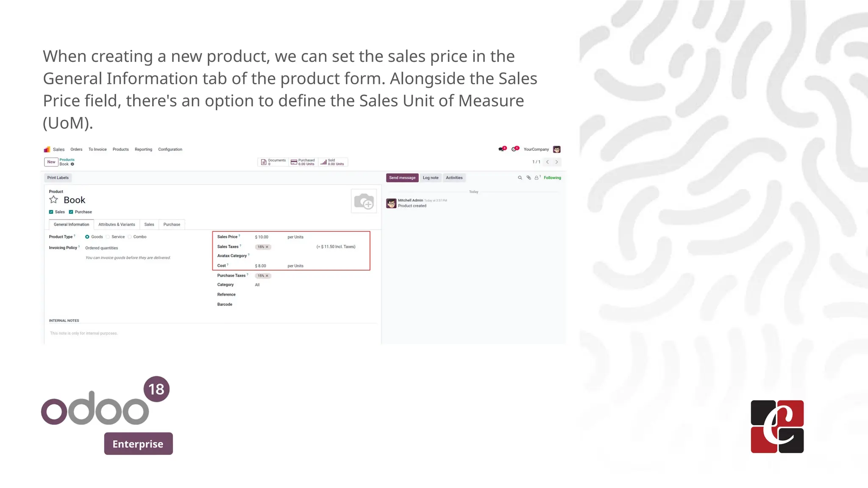Click the Print Labels button
This screenshot has width=868, height=488.
58,178
